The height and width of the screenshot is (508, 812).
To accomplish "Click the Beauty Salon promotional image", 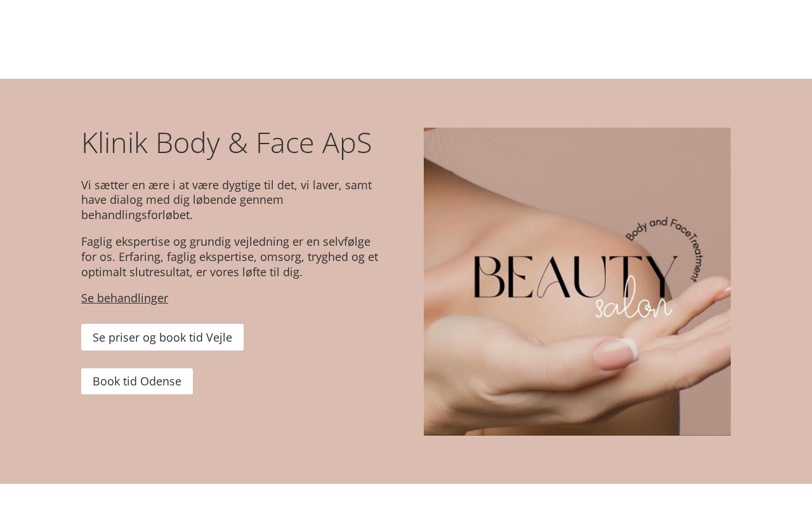I will 577,281.
